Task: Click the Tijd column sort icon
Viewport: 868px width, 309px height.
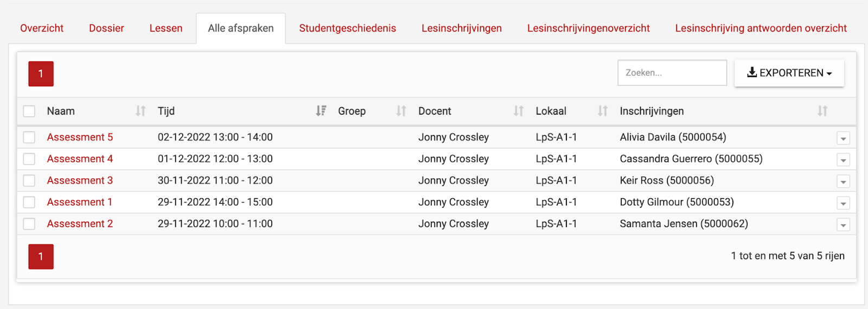Action: [x=321, y=111]
